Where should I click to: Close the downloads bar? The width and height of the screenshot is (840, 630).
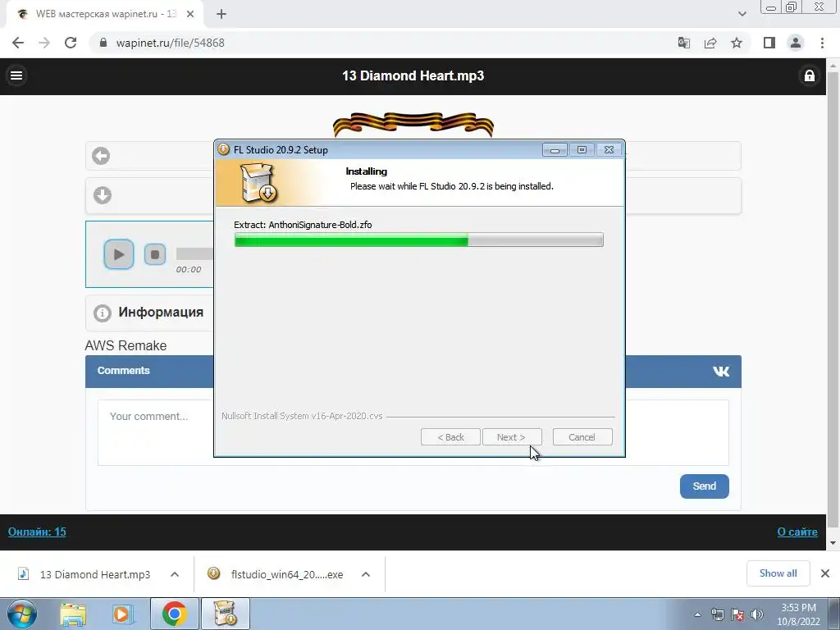[825, 573]
